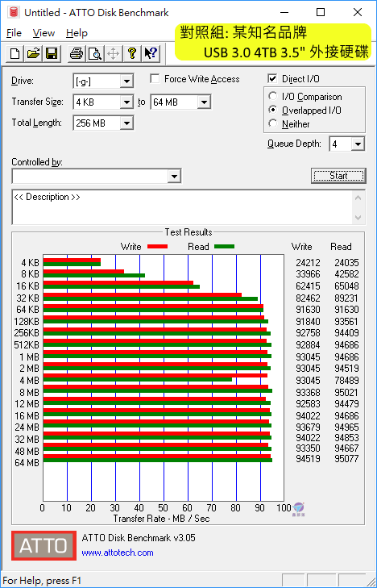This screenshot has height=588, width=377.
Task: Click the four-arrow move toolbar icon
Action: [113, 53]
